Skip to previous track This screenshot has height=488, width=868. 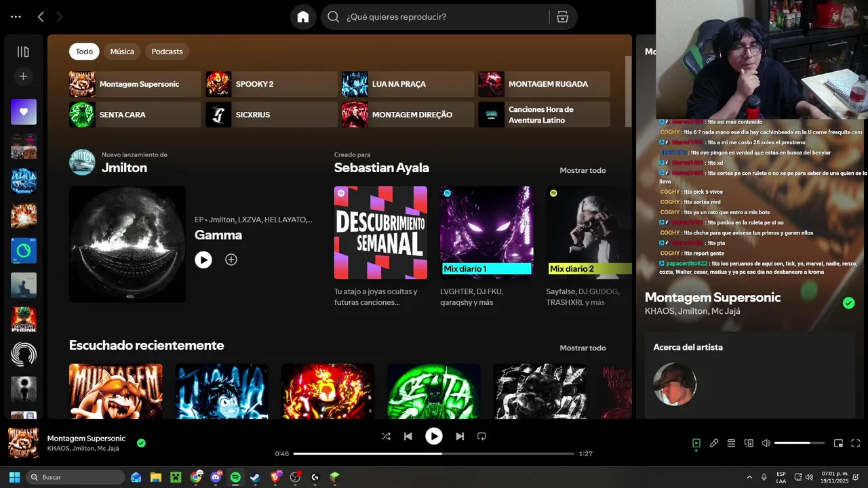coord(408,436)
